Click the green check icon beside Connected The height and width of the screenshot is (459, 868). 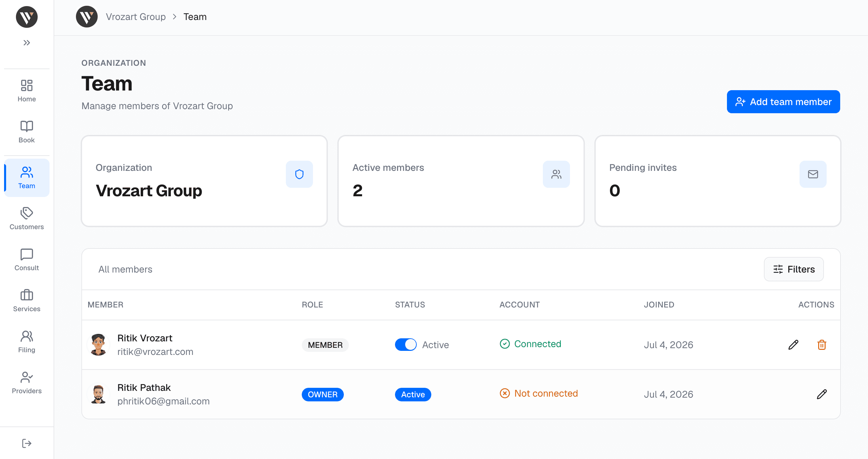coord(505,344)
